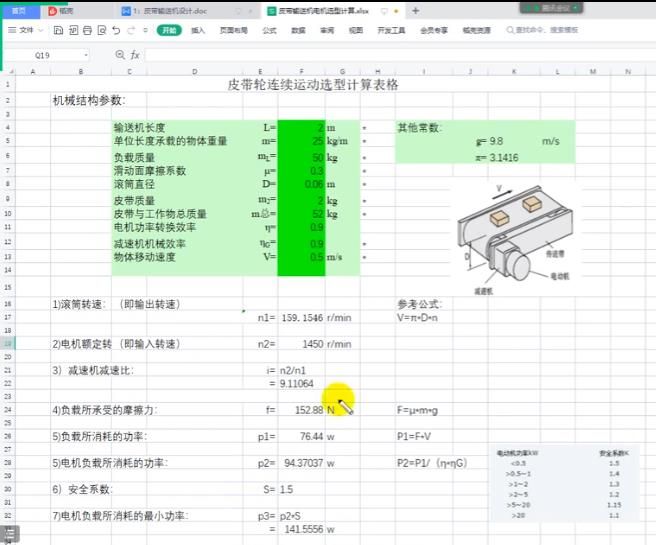Image resolution: width=656 pixels, height=545 pixels.
Task: Select the 开发工具 ribbon tab
Action: click(391, 30)
